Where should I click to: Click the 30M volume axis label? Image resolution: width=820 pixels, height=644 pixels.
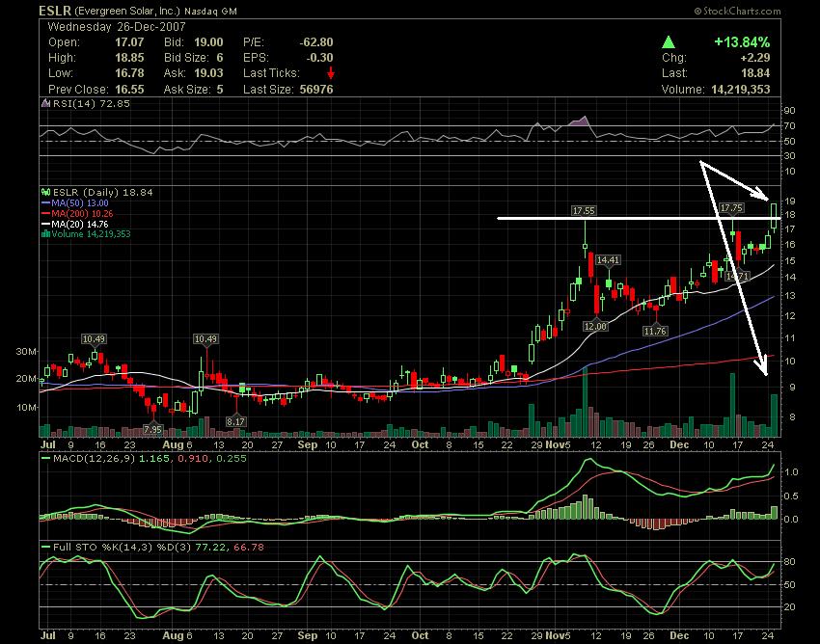[x=26, y=352]
